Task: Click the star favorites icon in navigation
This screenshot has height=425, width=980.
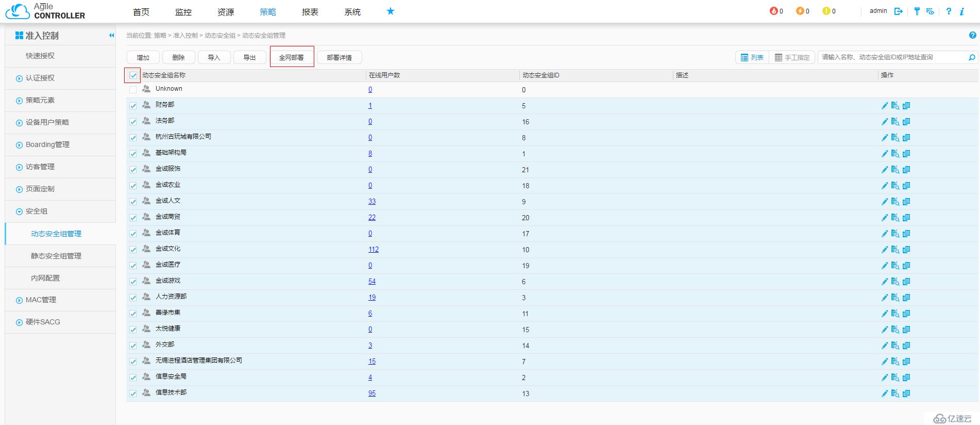Action: [391, 11]
